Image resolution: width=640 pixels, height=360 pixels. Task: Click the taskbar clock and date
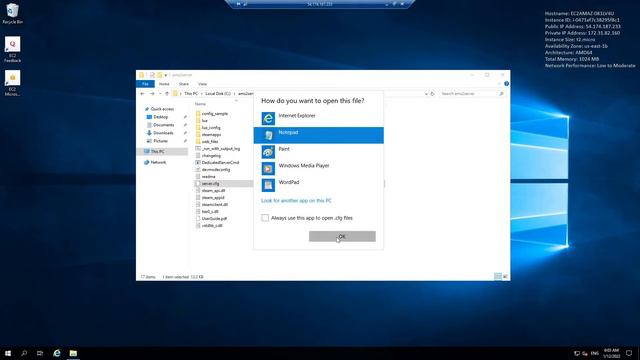(611, 353)
